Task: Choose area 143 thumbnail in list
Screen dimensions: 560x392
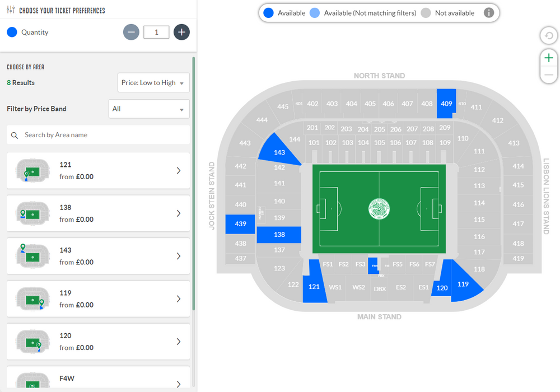Action: 32,256
